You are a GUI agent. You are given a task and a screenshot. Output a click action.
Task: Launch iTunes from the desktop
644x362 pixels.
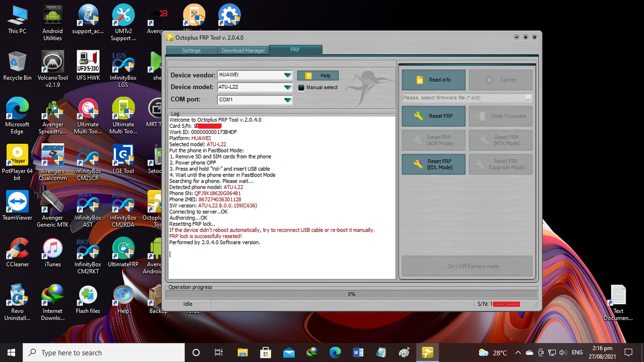coord(52,252)
